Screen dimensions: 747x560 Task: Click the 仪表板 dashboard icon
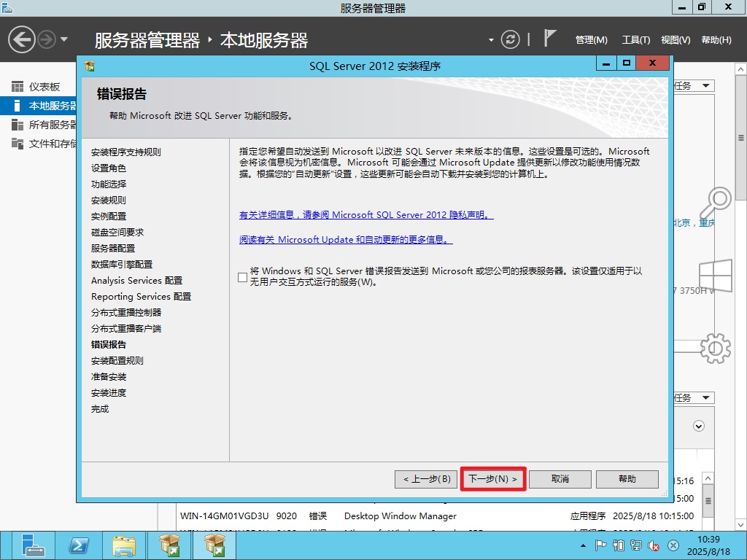point(18,87)
